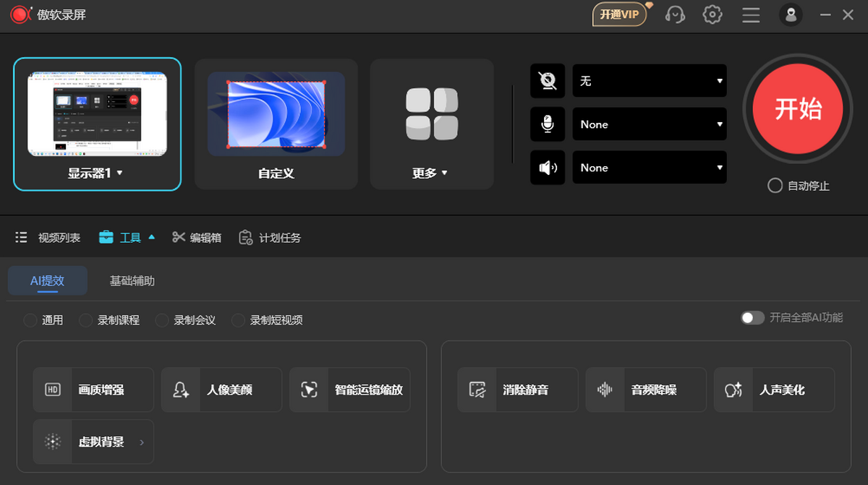Image resolution: width=868 pixels, height=485 pixels.
Task: Toggle the webcam disabled icon
Action: coord(548,81)
